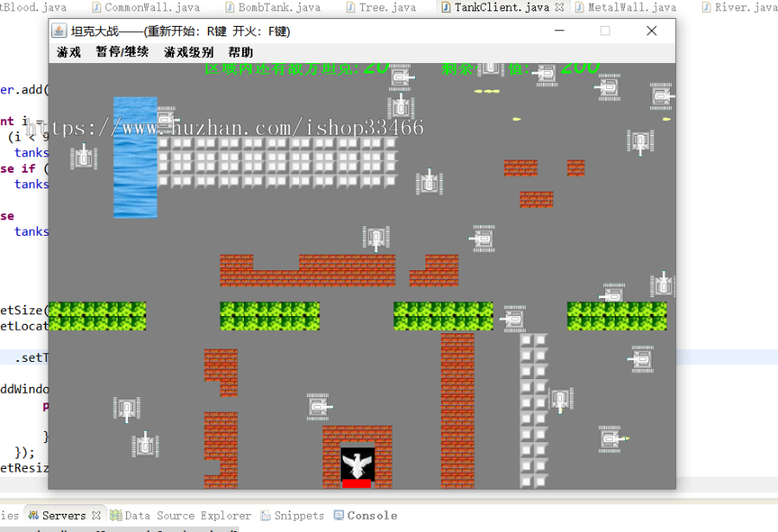Click the tank between the two right tree patches
The height and width of the screenshot is (532, 778).
(514, 319)
